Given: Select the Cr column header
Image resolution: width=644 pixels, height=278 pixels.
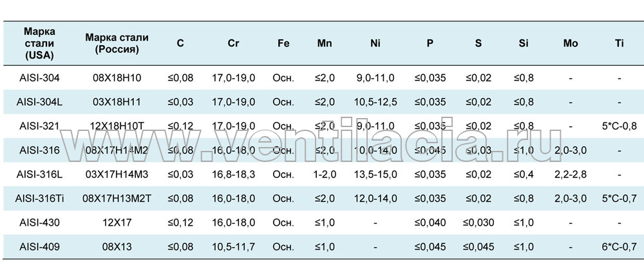Looking at the screenshot, I should point(233,43).
